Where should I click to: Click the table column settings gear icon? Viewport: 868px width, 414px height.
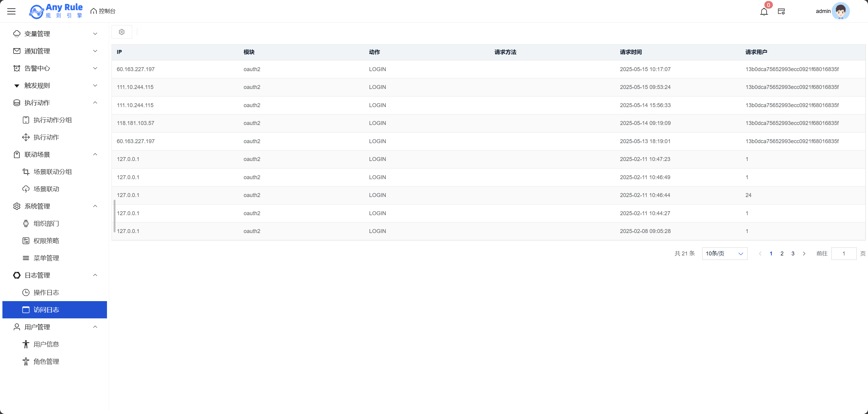coord(122,32)
